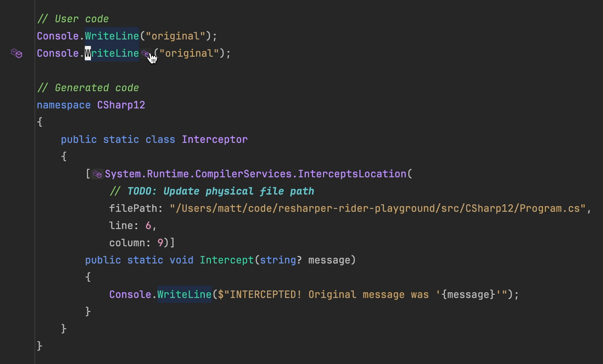Click the User code comment

click(x=73, y=19)
